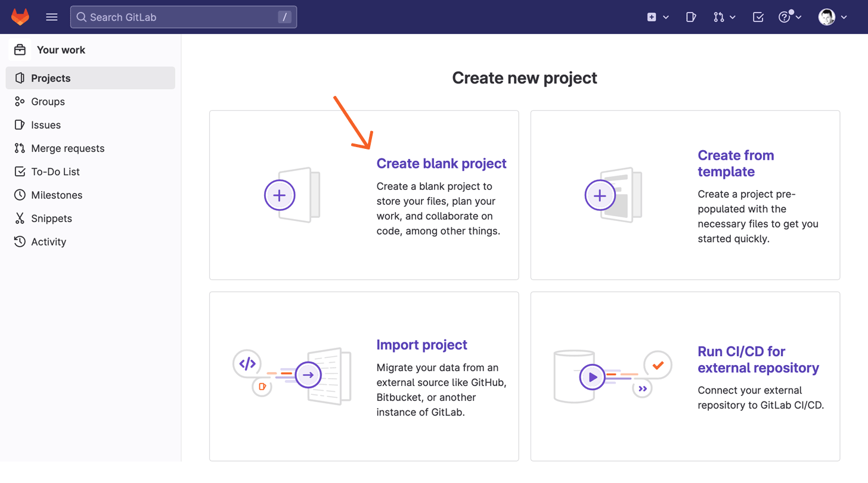Click the plus icon to create new item
The width and height of the screenshot is (868, 483).
[x=653, y=17]
